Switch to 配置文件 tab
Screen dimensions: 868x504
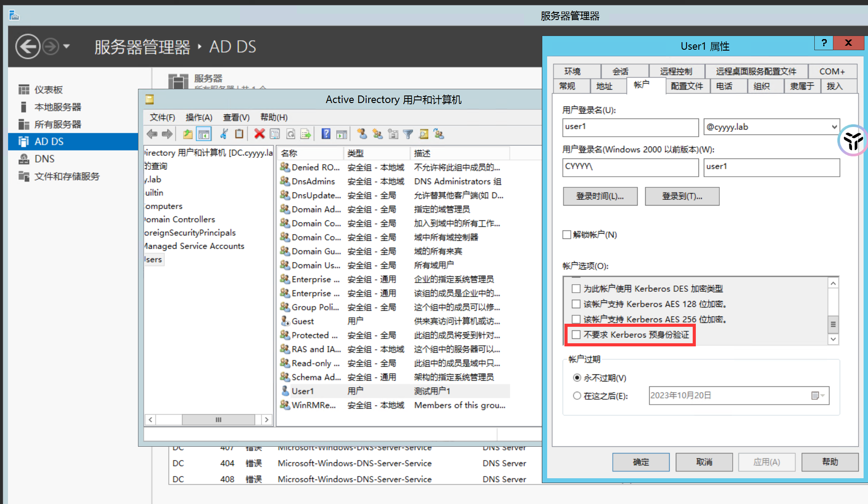(687, 86)
